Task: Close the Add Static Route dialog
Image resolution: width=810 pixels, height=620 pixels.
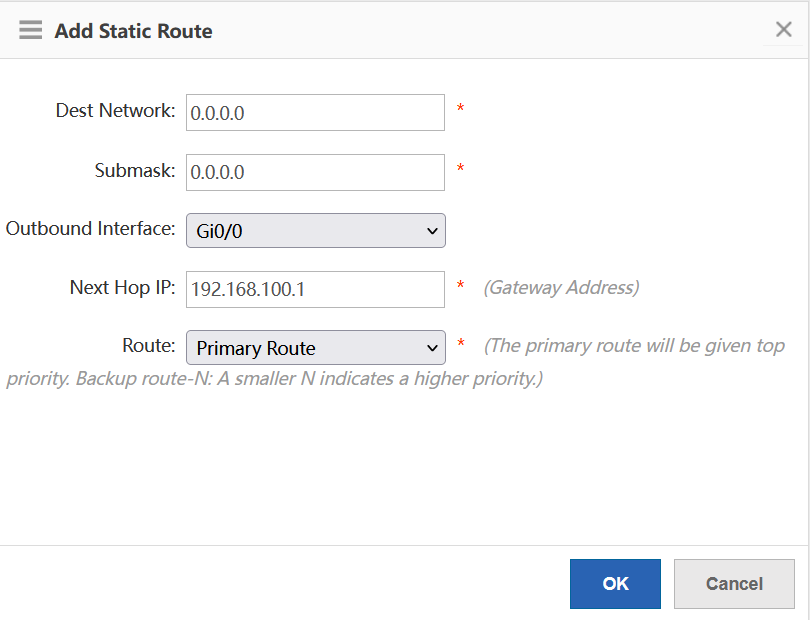Action: click(784, 29)
